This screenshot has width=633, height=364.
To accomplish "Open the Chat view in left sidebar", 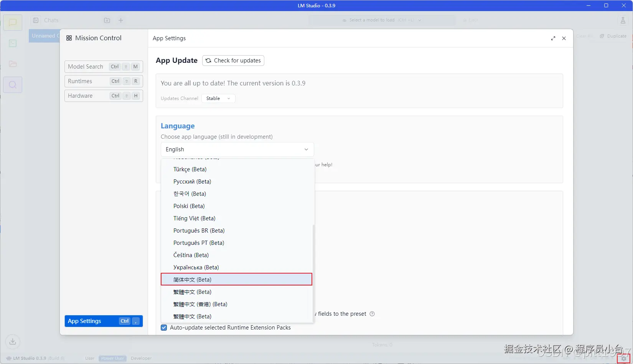I will click(x=13, y=23).
